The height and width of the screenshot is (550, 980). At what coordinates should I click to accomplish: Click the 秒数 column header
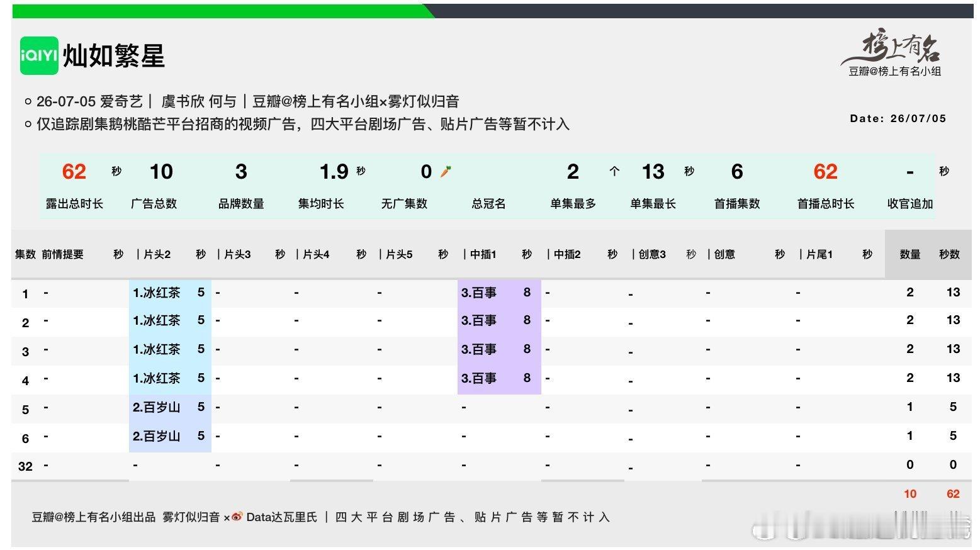949,254
